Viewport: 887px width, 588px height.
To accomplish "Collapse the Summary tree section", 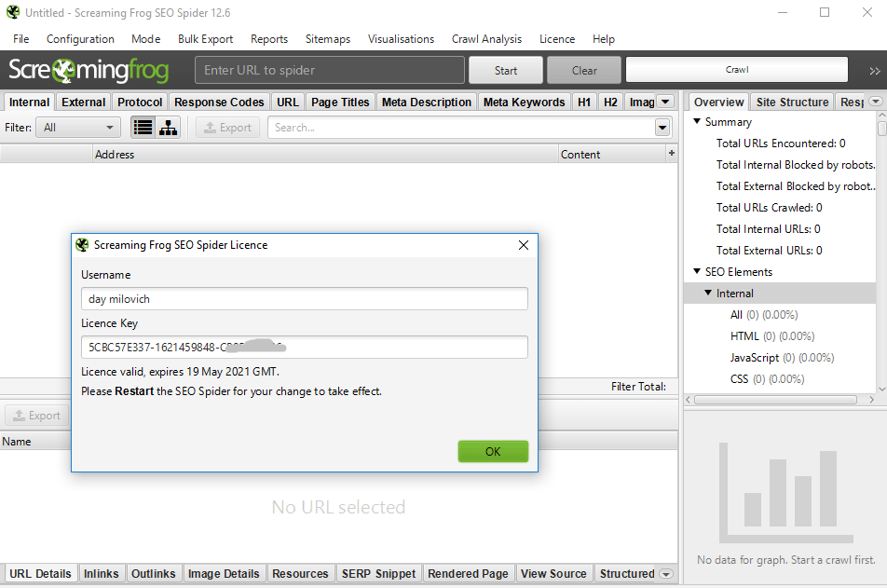I will tap(697, 122).
